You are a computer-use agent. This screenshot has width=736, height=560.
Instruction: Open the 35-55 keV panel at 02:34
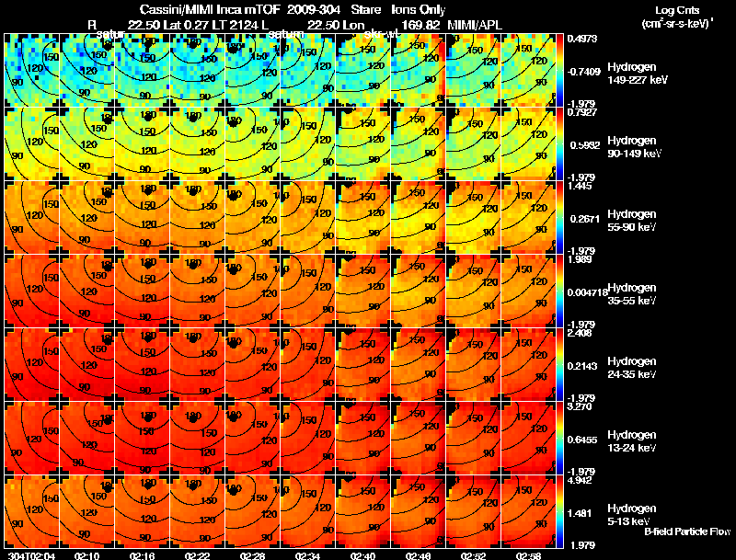coord(308,291)
